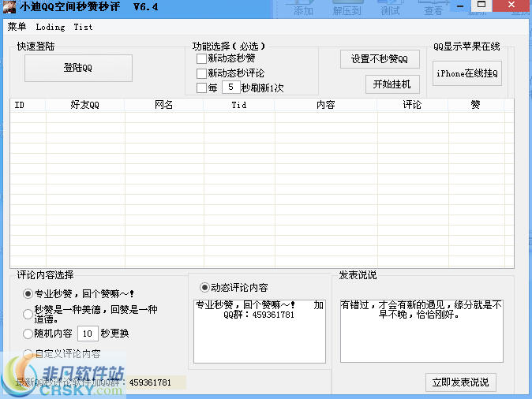Click the 开始挂机 button
532x399 pixels.
coord(392,84)
